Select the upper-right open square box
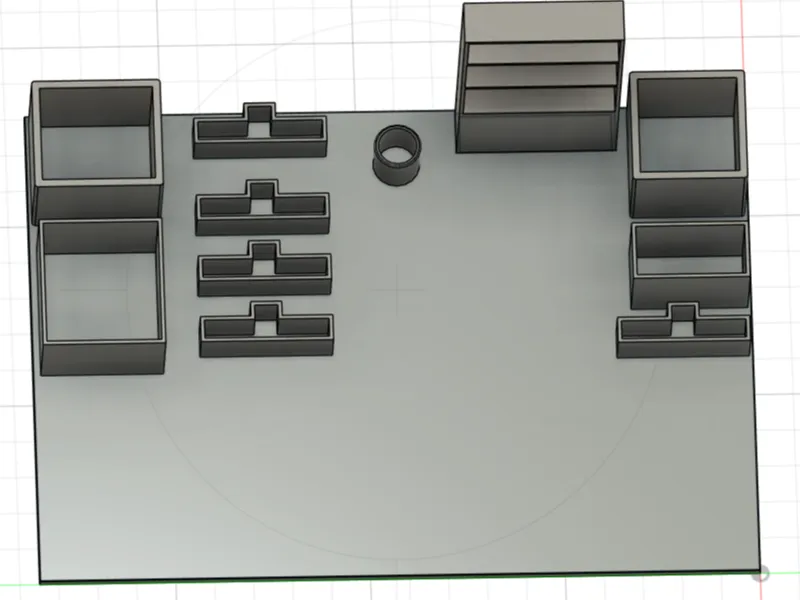Image resolution: width=800 pixels, height=600 pixels. pos(688,144)
